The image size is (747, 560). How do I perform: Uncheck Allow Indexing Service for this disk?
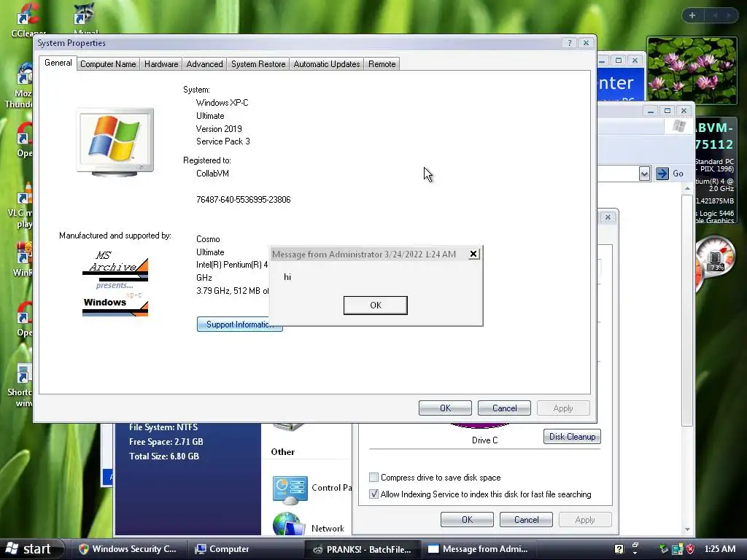click(374, 494)
